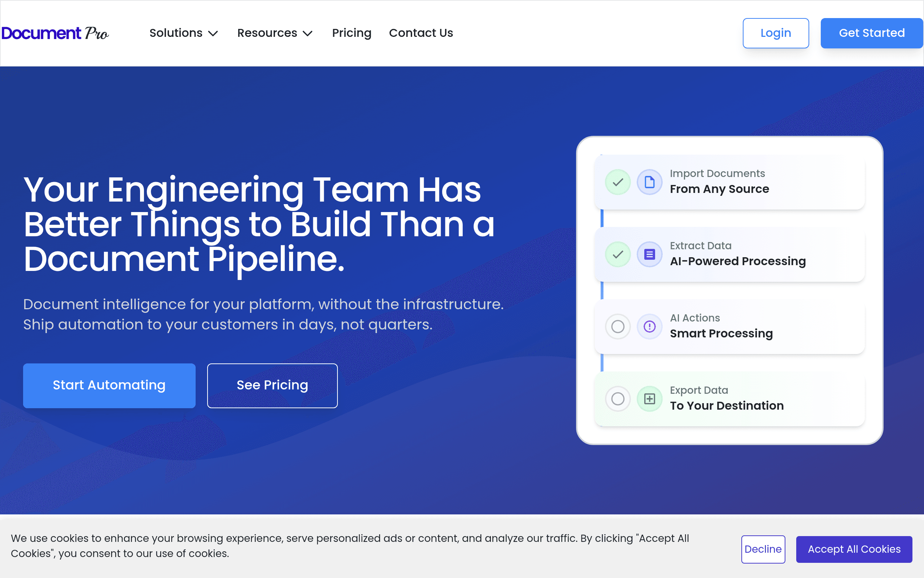Click the Extract Data document-lines icon
Viewport: 924px width, 578px height.
coord(649,254)
